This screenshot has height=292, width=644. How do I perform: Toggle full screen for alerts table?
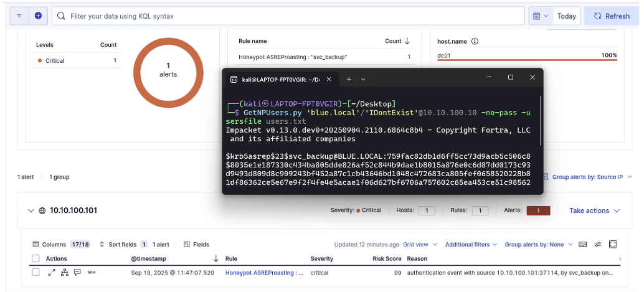pyautogui.click(x=612, y=245)
